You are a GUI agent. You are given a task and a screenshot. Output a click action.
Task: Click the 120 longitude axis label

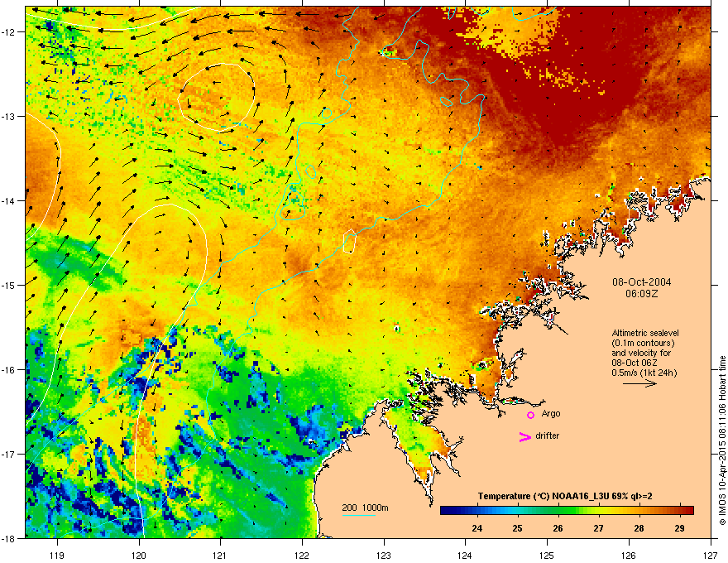coord(139,555)
